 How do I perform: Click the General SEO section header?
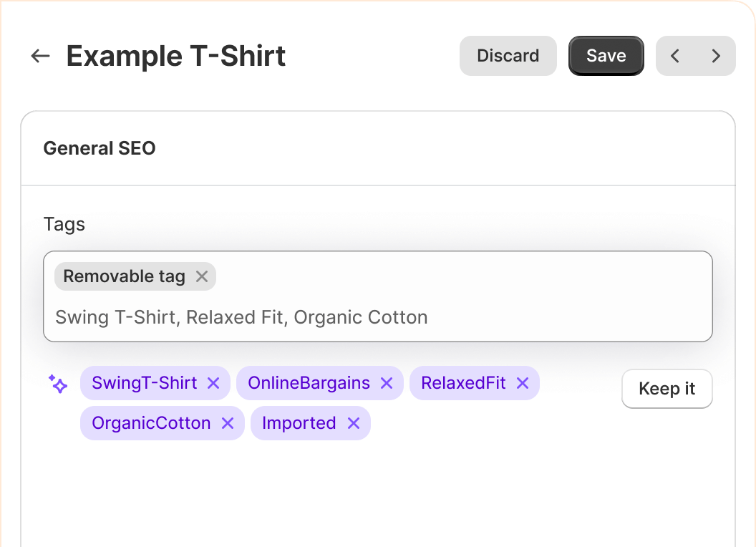(x=100, y=148)
